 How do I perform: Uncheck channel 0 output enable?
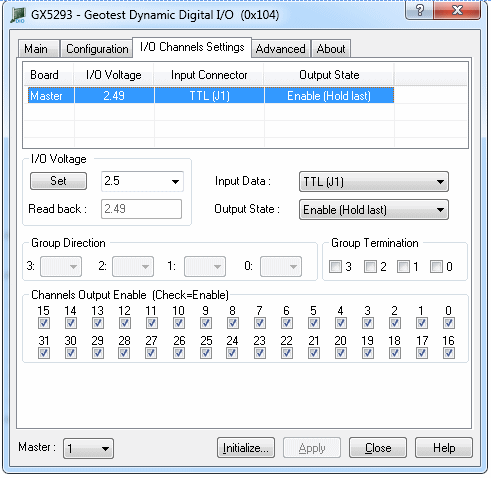point(449,323)
